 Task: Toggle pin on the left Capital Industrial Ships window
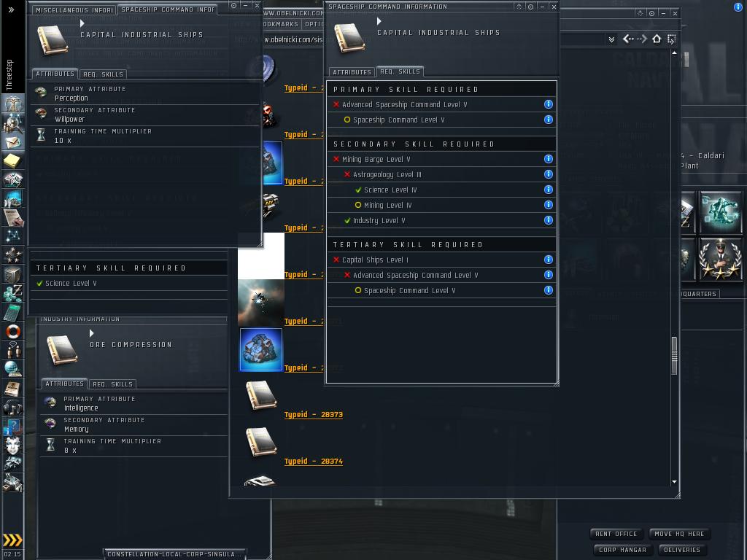[x=234, y=6]
